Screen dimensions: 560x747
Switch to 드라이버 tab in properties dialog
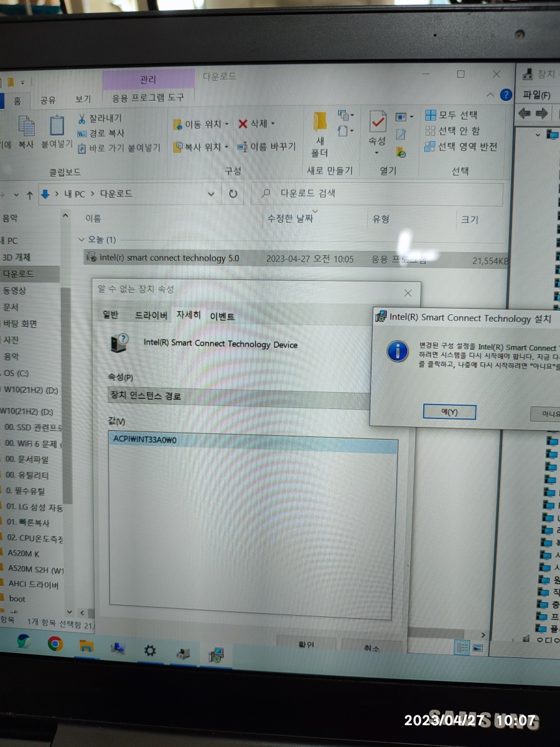(x=151, y=316)
